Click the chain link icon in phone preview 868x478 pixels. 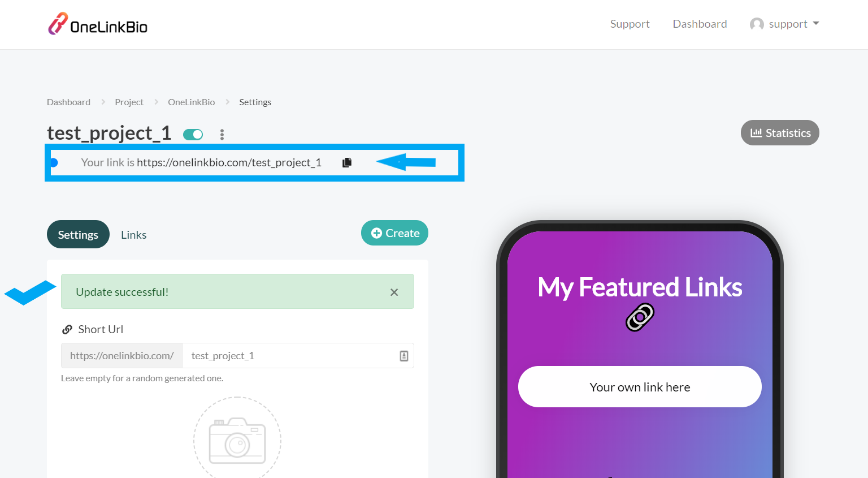(x=640, y=317)
